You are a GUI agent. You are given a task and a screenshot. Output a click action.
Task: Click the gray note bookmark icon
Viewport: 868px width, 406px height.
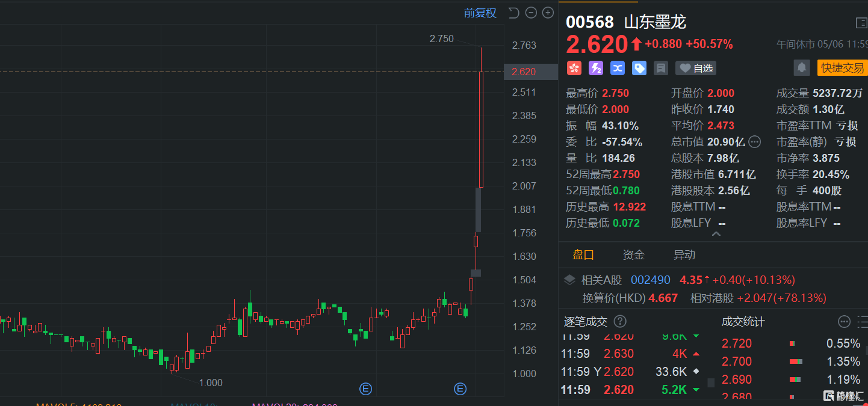(661, 68)
